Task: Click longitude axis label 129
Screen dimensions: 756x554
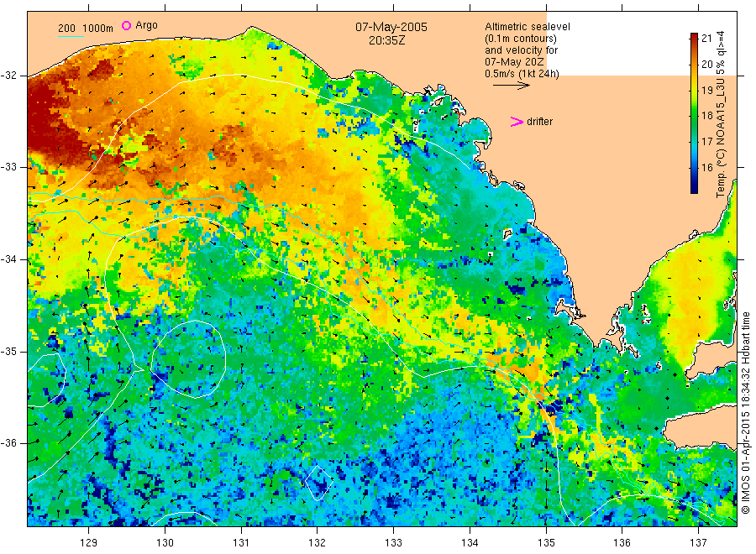Action: 89,543
